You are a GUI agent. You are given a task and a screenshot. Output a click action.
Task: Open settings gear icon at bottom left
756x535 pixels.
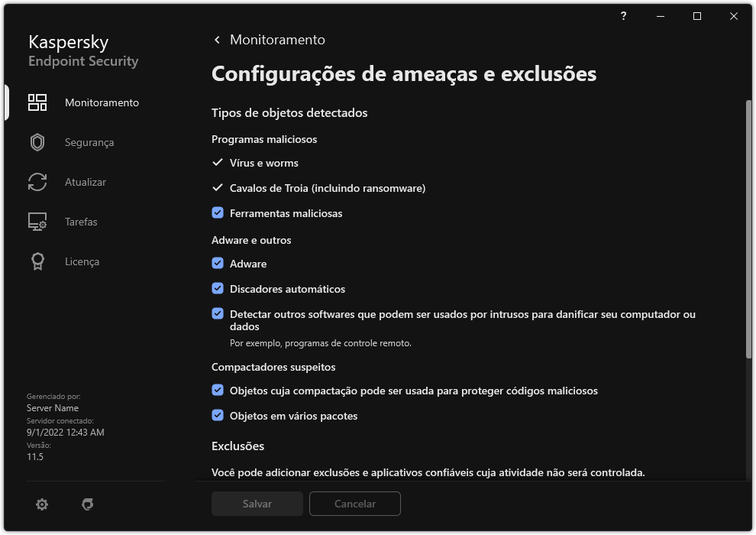[42, 504]
